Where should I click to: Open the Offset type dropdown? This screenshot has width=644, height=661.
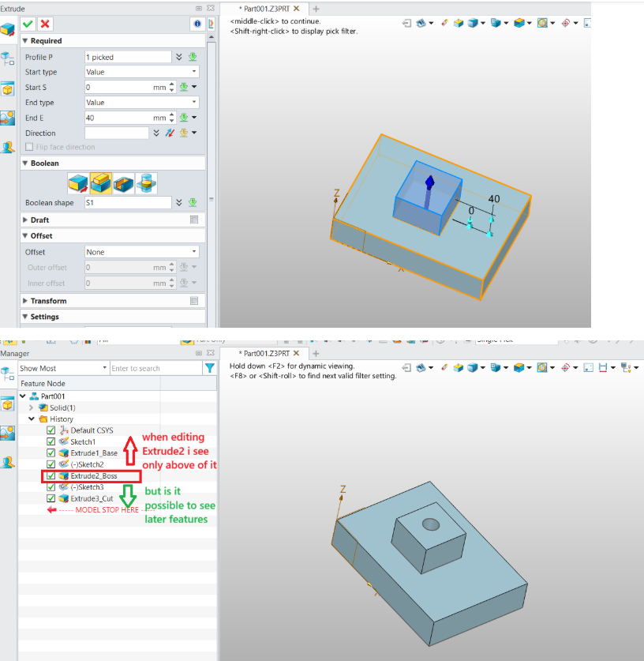(x=142, y=252)
